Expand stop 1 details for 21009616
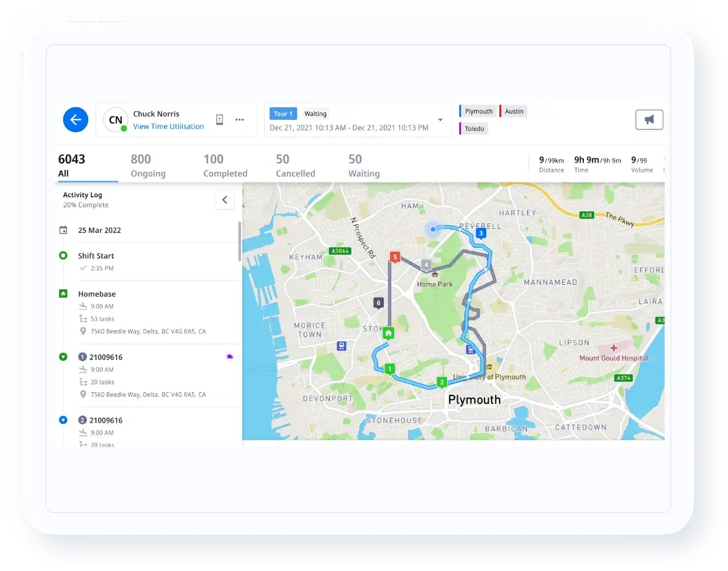 [x=63, y=357]
